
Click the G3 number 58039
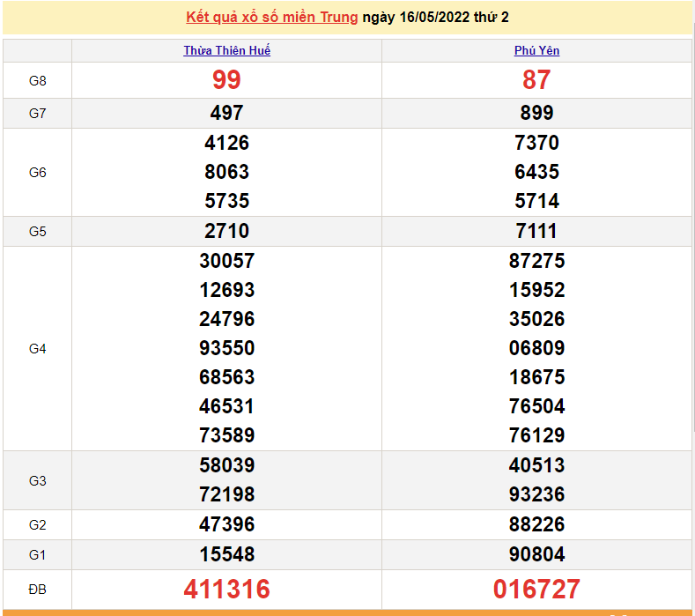pos(226,465)
